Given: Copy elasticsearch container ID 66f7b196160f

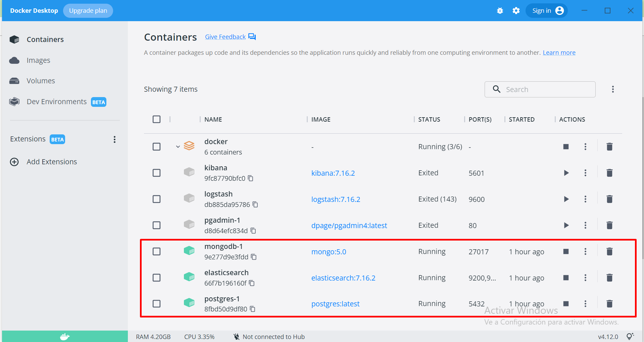Looking at the screenshot, I should (252, 283).
